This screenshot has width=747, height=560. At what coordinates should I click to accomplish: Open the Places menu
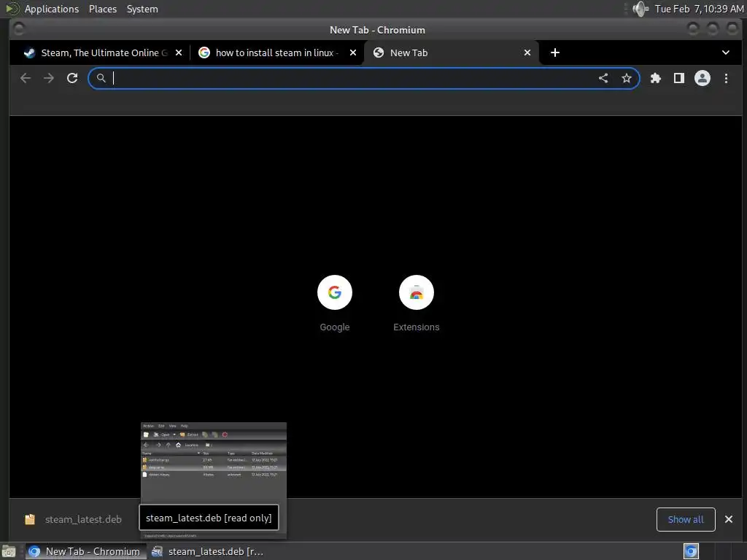(x=102, y=9)
